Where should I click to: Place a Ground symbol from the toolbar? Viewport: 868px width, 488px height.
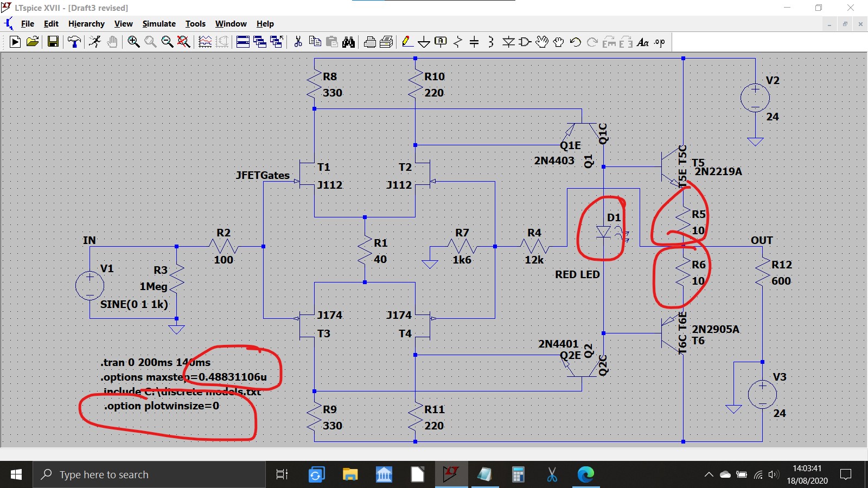[424, 42]
